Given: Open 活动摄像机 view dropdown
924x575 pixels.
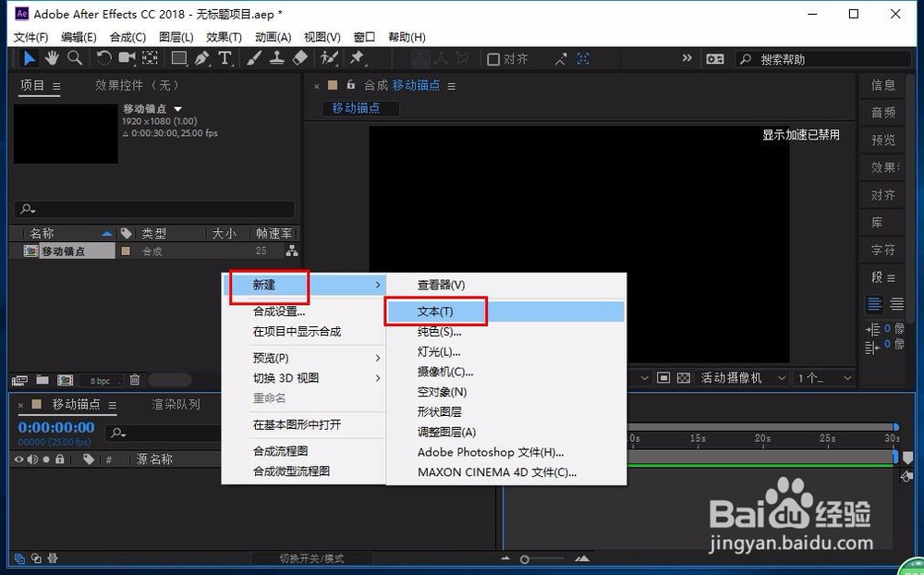Looking at the screenshot, I should click(x=743, y=377).
